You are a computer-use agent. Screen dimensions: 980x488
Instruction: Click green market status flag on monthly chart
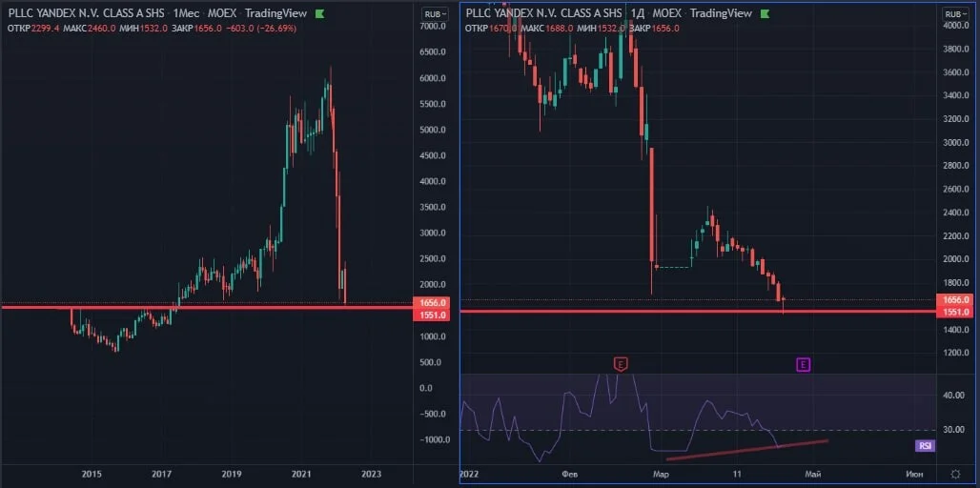[x=320, y=13]
